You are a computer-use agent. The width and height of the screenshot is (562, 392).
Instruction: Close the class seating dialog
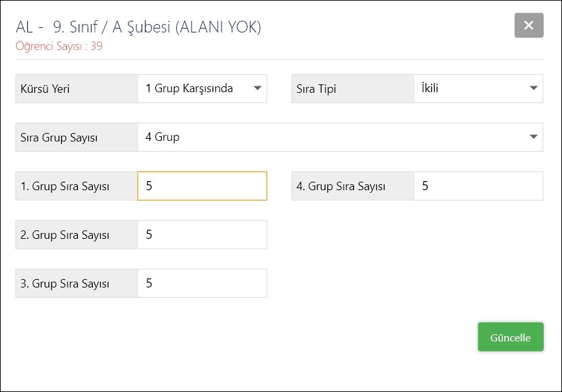pyautogui.click(x=528, y=25)
